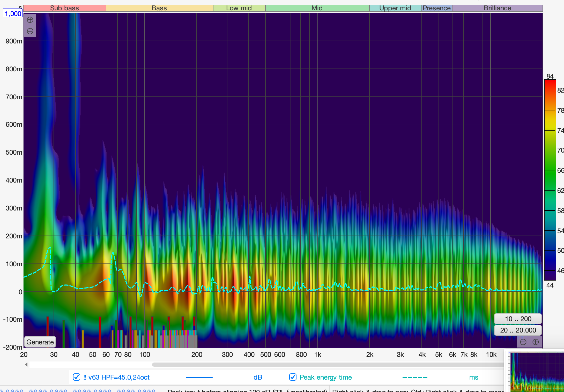Screen dimensions: 564x392
Task: Click the Brilliance band label
Action: (497, 8)
